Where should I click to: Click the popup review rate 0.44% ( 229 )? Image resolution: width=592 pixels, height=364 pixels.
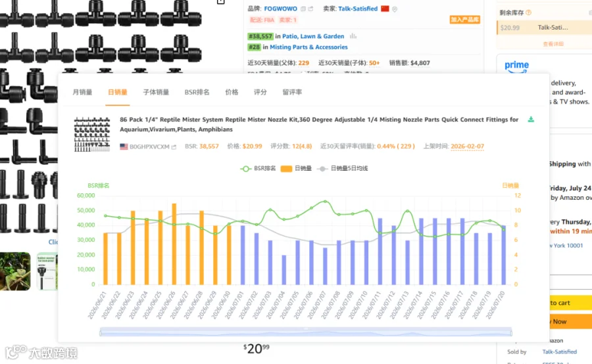[x=396, y=147]
